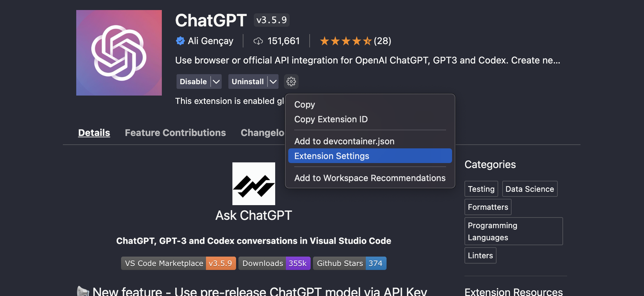Click the cloud download count icon

click(x=258, y=41)
